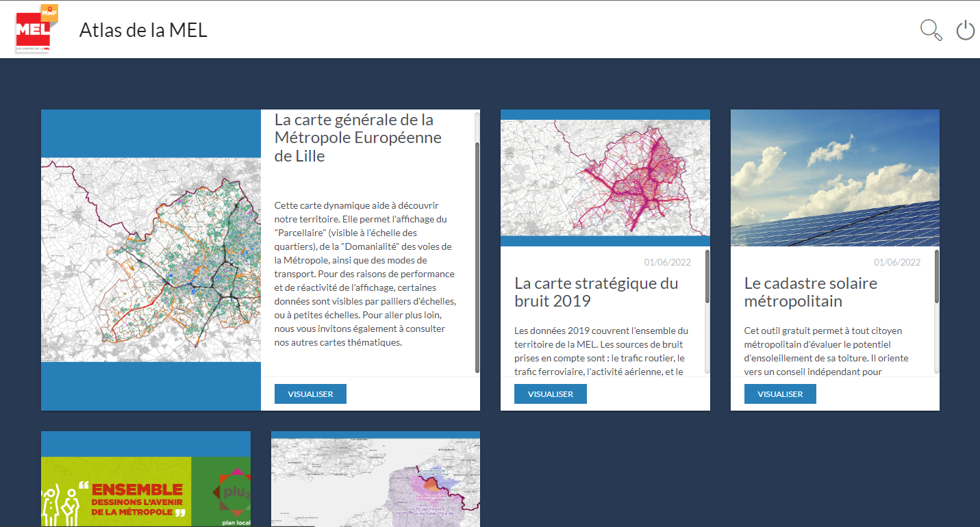Click the date above the noise map title
Screen dimensions: 980x527
[668, 262]
